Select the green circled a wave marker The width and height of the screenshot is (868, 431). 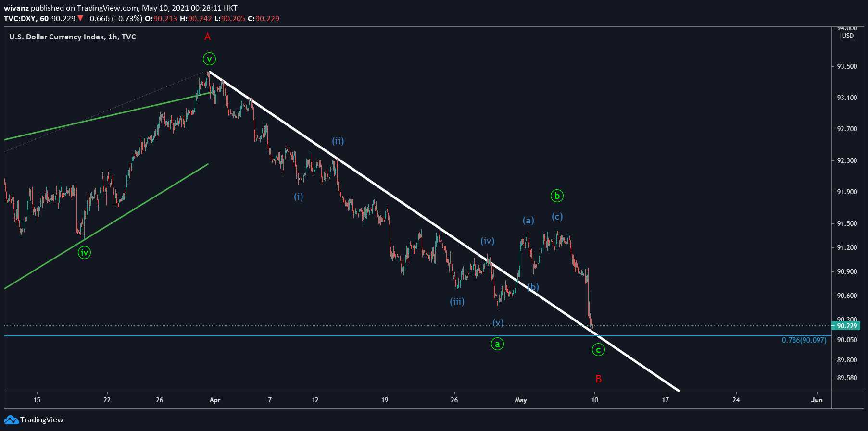tap(497, 344)
